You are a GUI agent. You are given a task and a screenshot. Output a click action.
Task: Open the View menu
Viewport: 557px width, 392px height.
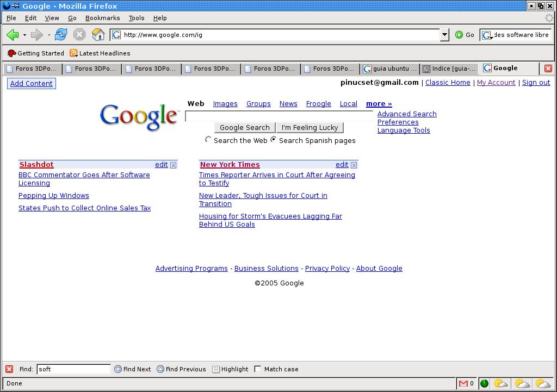click(52, 18)
